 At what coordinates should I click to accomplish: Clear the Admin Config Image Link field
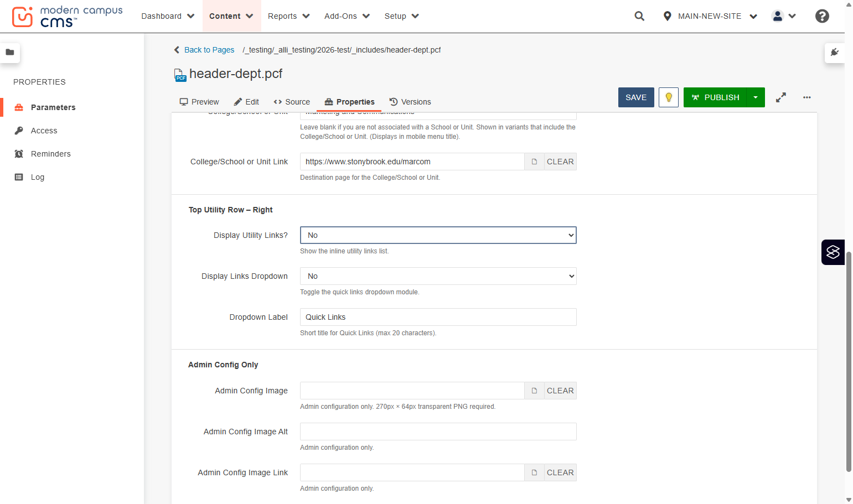point(560,472)
